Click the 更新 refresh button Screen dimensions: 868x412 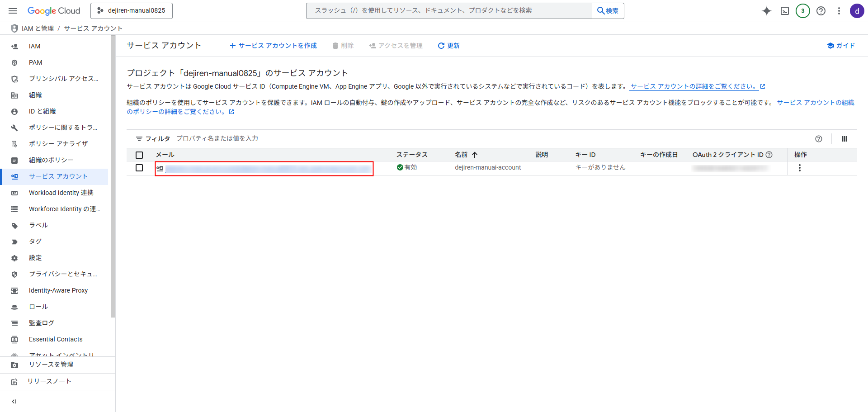click(x=448, y=46)
